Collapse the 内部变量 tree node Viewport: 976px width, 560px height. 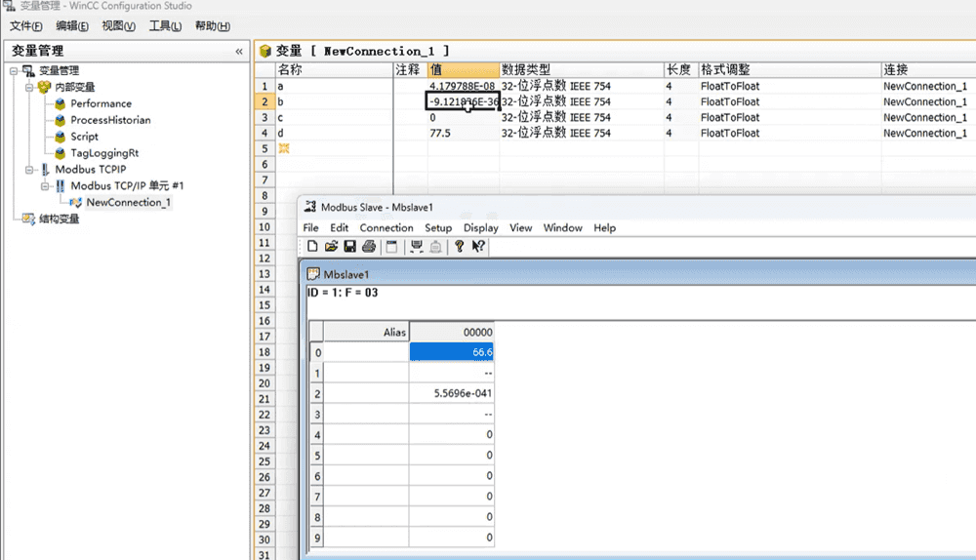point(29,87)
